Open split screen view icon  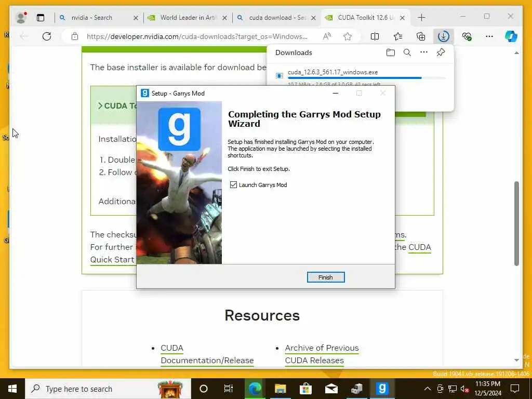[x=375, y=36]
